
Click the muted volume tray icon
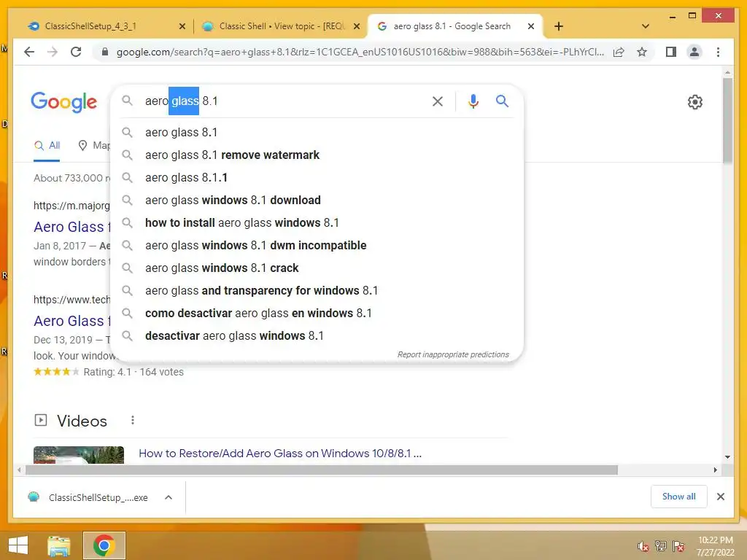tap(643, 546)
